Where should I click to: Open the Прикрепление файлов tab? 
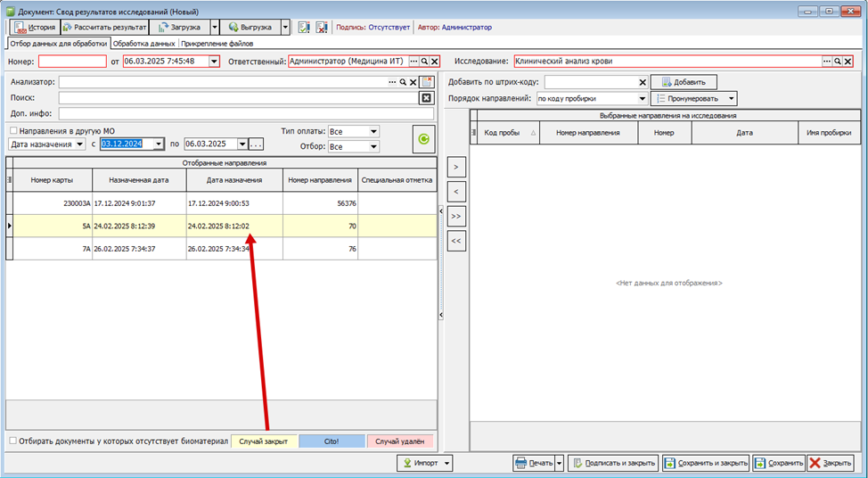(217, 43)
